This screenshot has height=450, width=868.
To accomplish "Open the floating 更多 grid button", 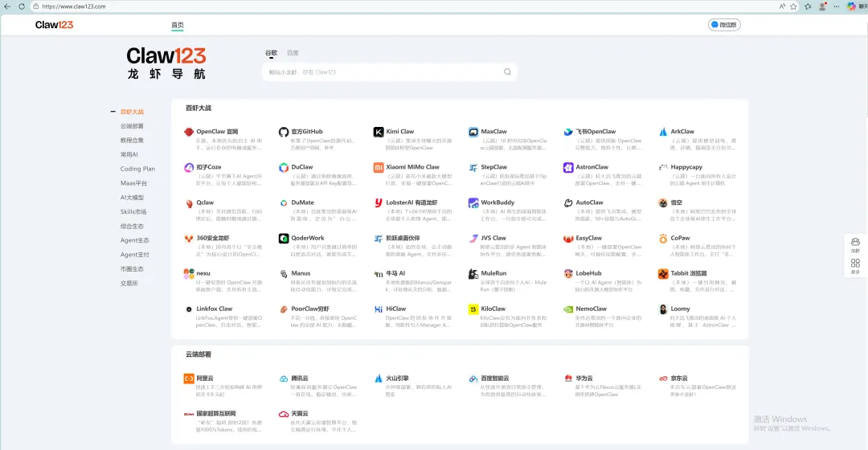I will [855, 266].
